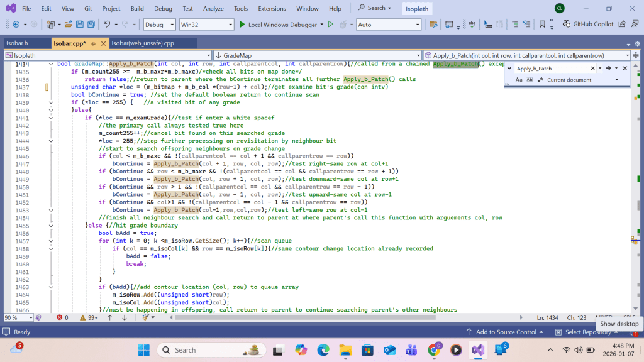Viewport: 644px width, 362px height.
Task: Click the bookmark icon in the toolbar
Action: coord(542,25)
